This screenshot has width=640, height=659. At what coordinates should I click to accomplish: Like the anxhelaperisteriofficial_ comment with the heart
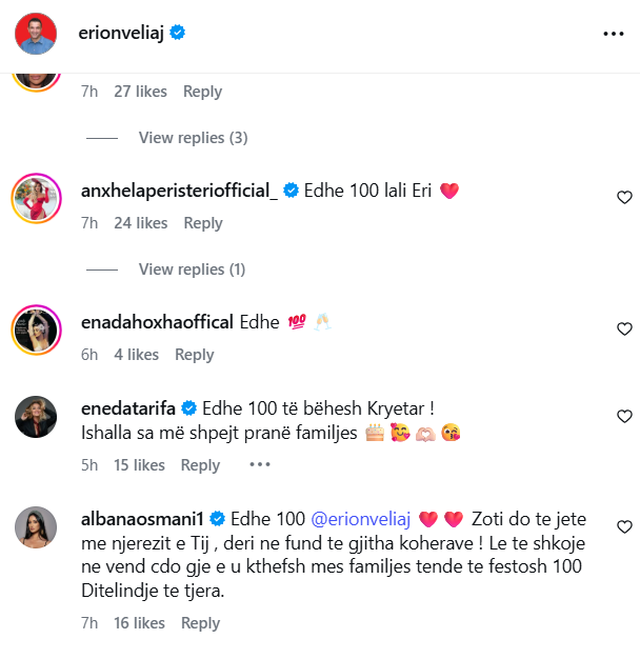[624, 197]
